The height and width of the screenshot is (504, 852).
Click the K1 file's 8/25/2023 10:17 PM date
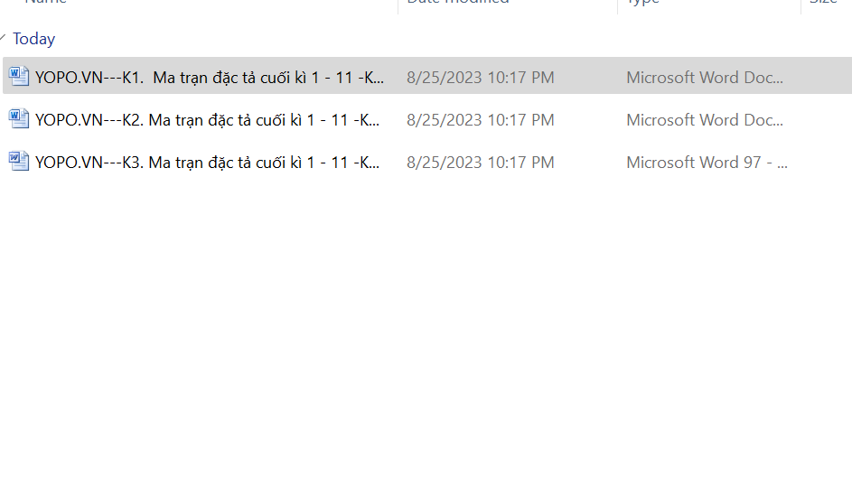(481, 78)
